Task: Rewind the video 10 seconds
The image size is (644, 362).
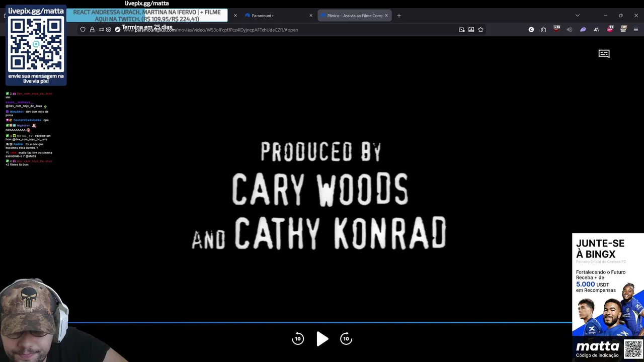Action: click(298, 339)
